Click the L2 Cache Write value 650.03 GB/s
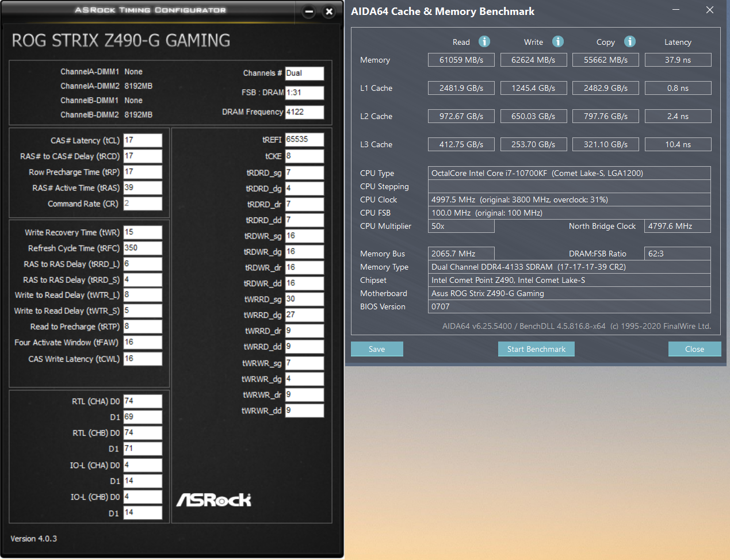 tap(533, 116)
